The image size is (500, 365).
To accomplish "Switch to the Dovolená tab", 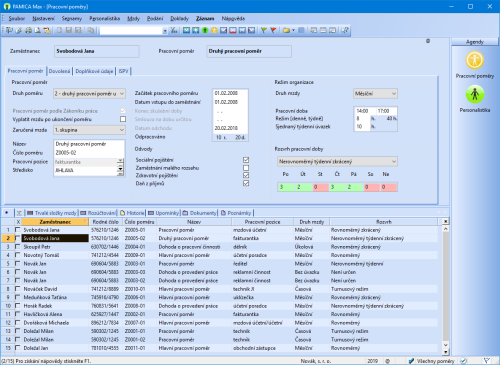I will click(x=59, y=71).
